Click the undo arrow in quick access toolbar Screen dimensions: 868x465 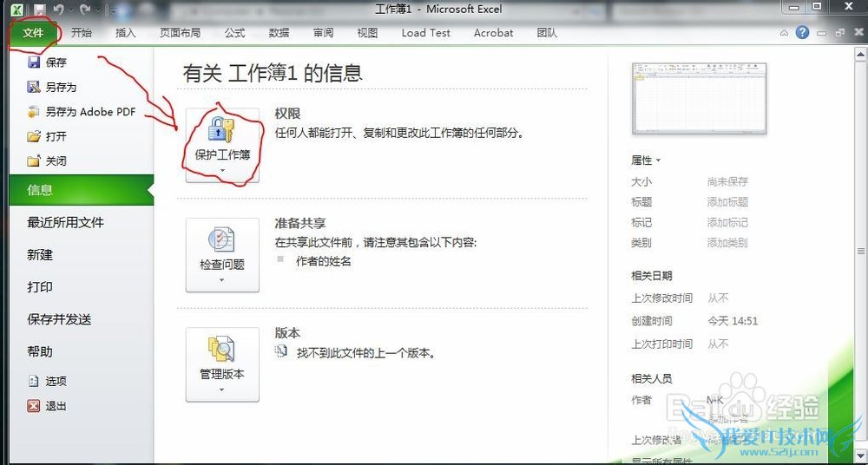pos(59,10)
